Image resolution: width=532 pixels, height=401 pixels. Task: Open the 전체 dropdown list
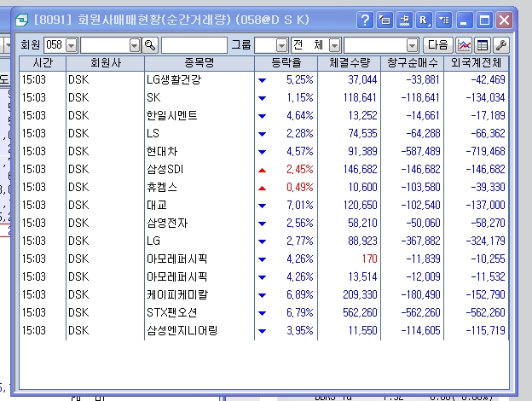click(334, 44)
